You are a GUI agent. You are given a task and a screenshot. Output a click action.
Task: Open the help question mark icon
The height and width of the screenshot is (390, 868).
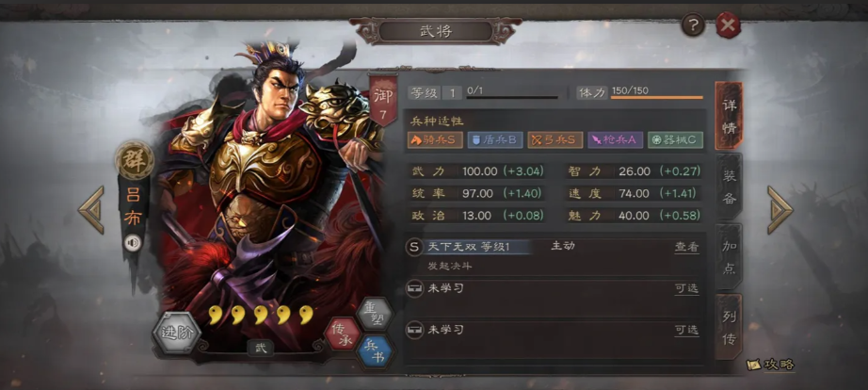click(x=693, y=24)
